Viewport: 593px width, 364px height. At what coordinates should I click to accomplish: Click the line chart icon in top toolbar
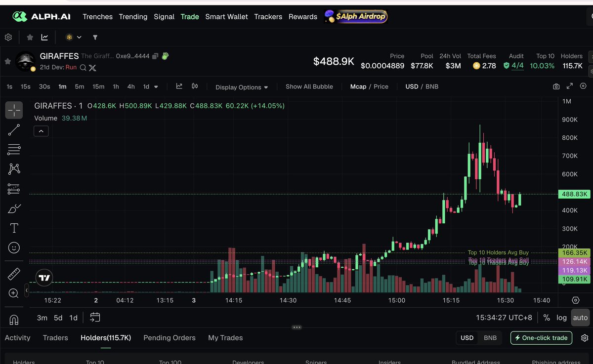(x=44, y=37)
